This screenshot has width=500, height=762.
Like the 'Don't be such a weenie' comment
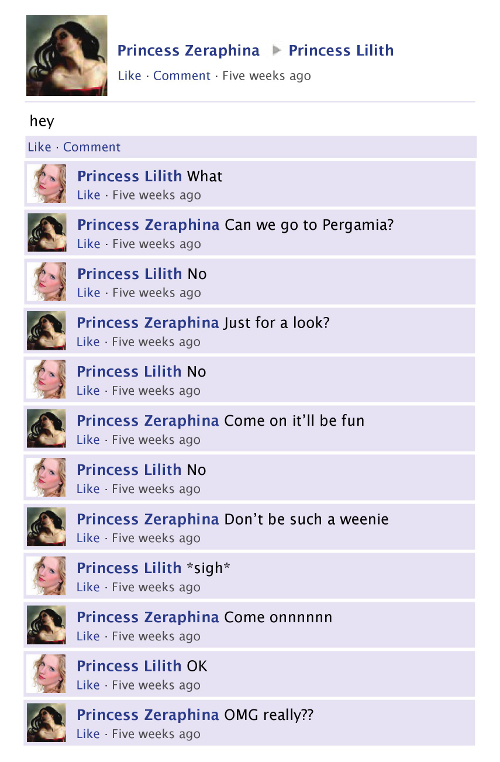coord(88,538)
